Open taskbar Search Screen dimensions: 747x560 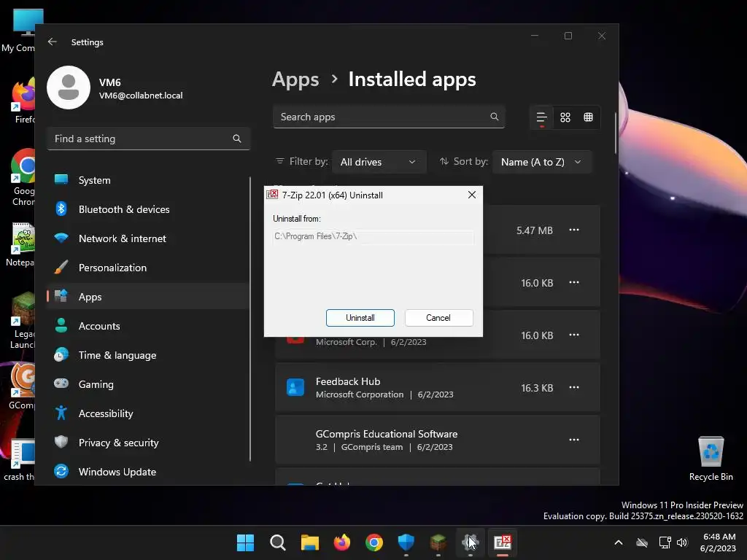coord(278,542)
